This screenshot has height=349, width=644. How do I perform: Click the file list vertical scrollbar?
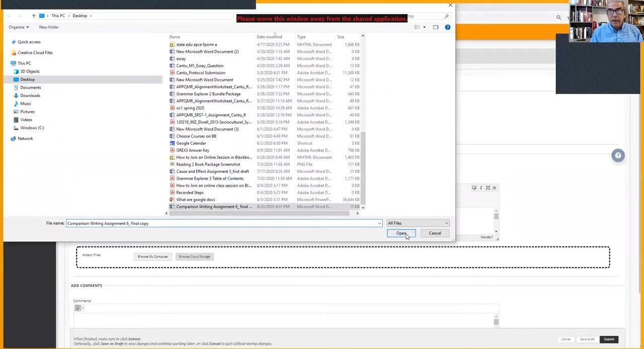tap(363, 168)
